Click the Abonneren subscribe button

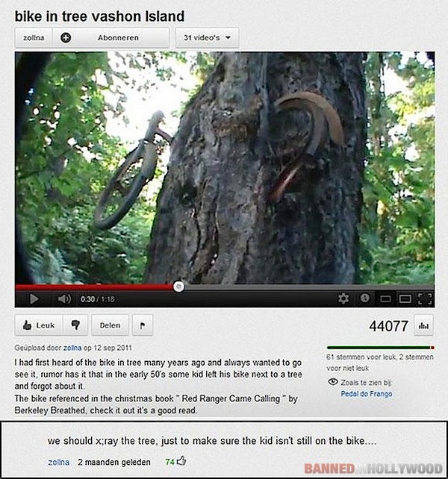(x=118, y=37)
